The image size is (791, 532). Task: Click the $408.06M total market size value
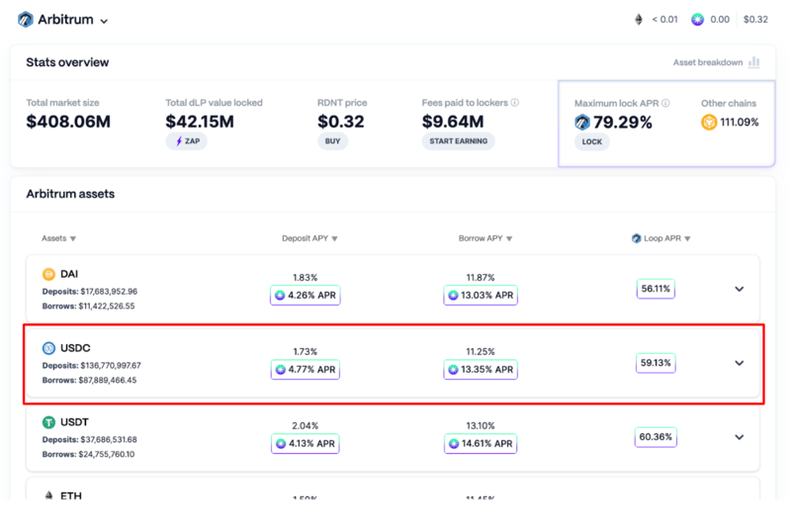[68, 122]
